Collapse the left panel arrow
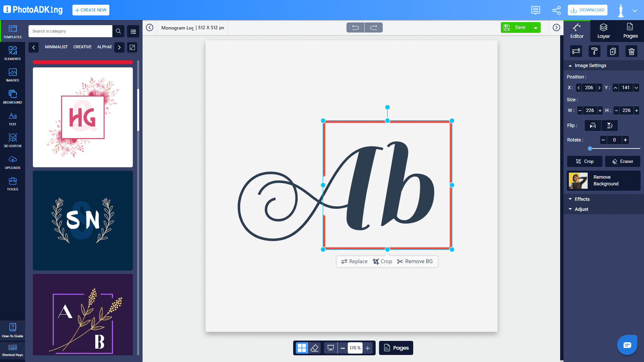The width and height of the screenshot is (644, 362). (x=150, y=27)
